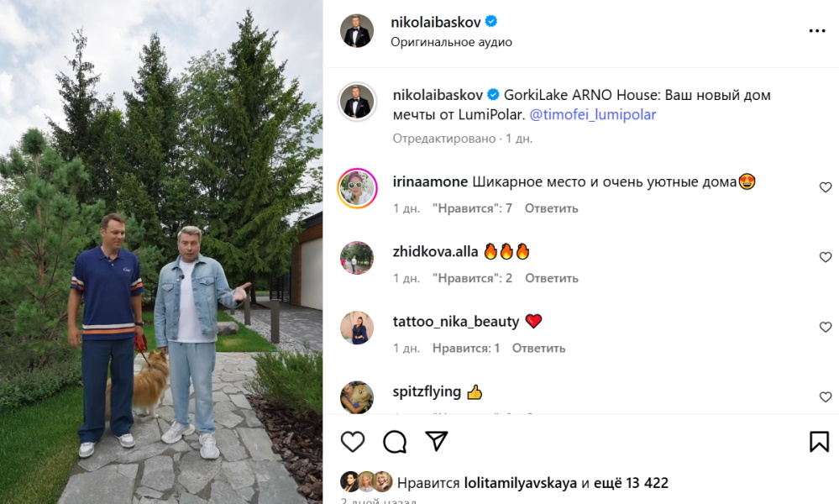Screen dimensions: 839x504
Task: Like irinaamone's comment with heart
Action: 826,187
